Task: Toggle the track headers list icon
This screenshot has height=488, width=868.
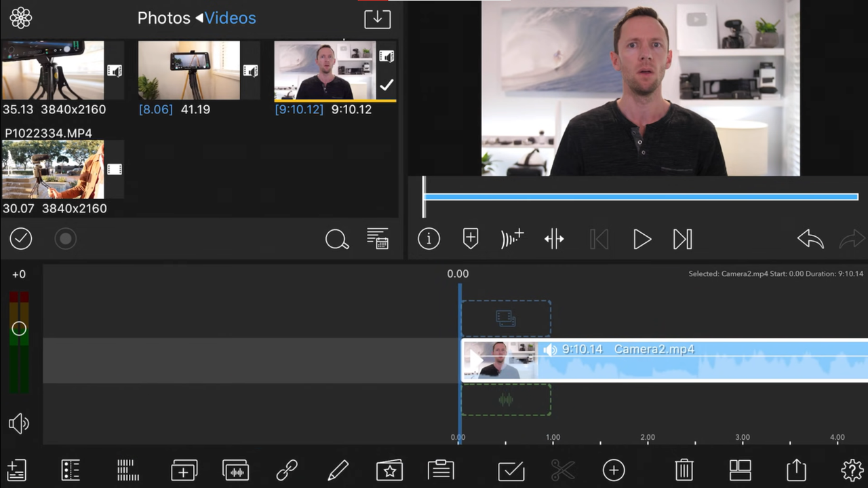Action: click(x=71, y=470)
